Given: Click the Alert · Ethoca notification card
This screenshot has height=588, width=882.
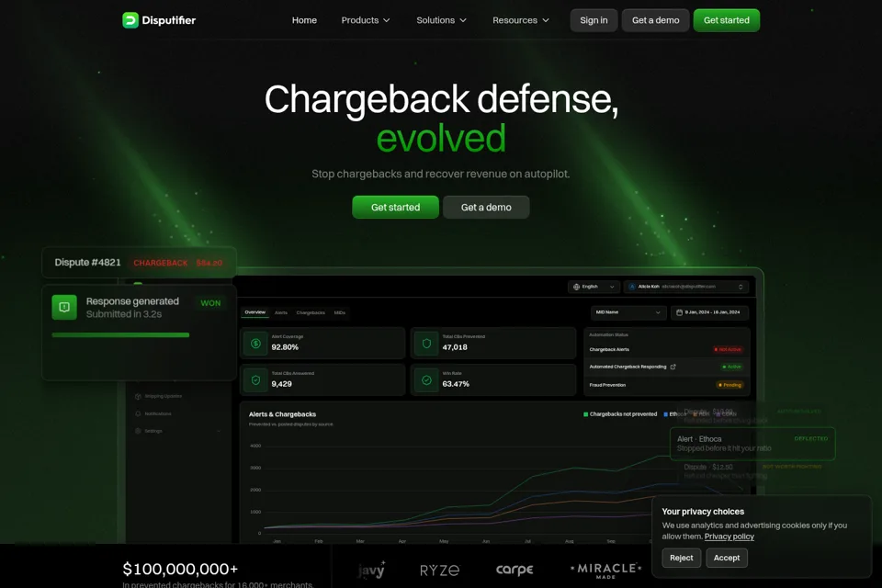Looking at the screenshot, I should click(x=752, y=444).
